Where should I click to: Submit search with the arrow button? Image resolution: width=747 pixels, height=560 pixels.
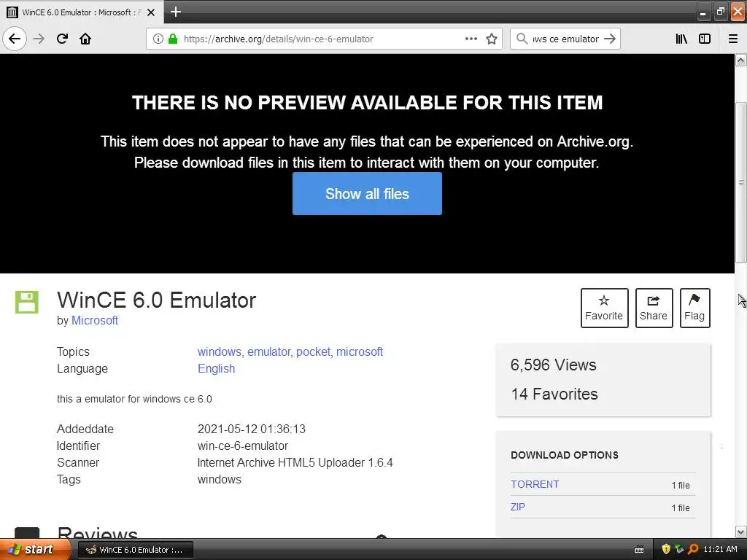tap(610, 39)
